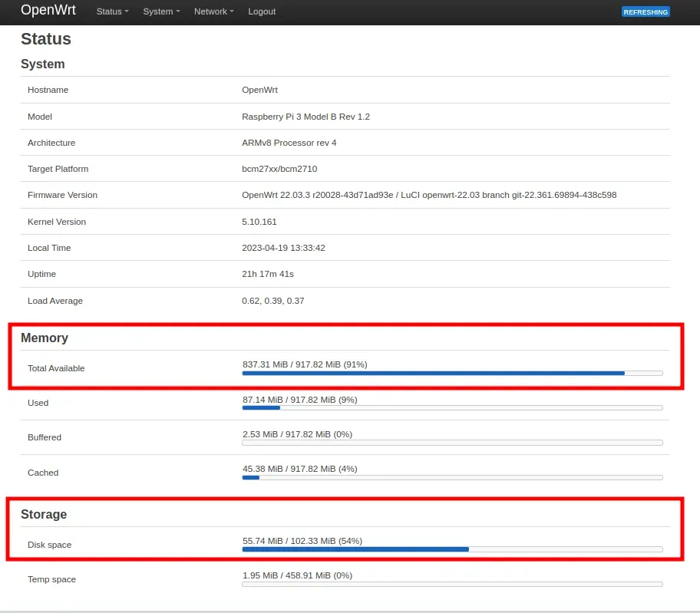Screen dimensions: 700x613
Task: Select the kernel version 5.10.161
Action: 259,222
